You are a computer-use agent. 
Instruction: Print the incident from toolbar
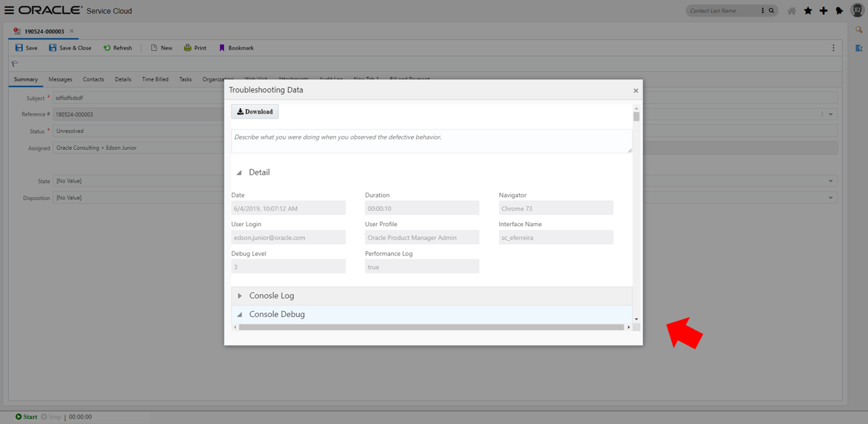[x=195, y=48]
